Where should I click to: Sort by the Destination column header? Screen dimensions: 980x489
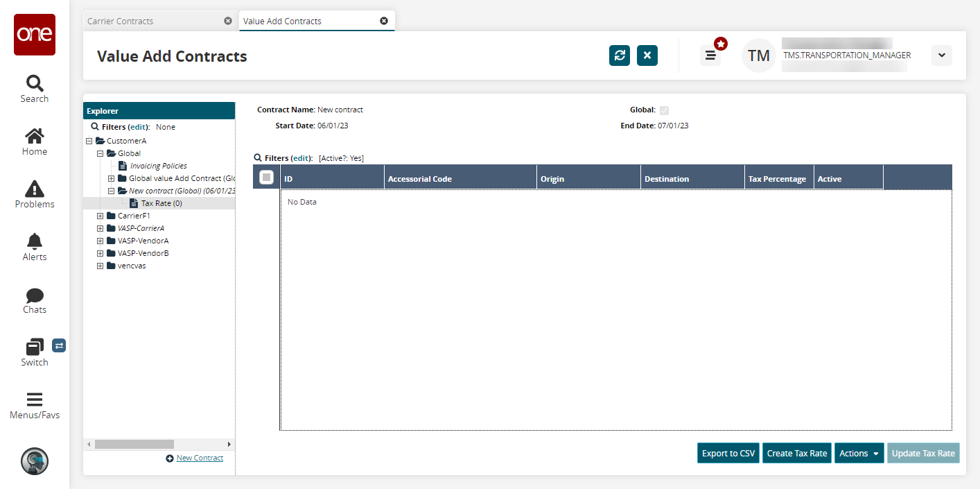click(692, 178)
